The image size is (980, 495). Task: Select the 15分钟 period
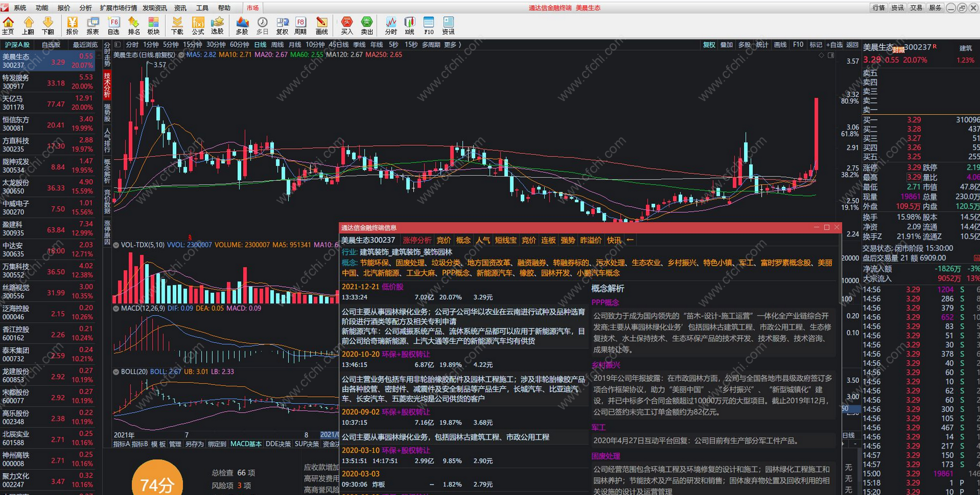[193, 44]
